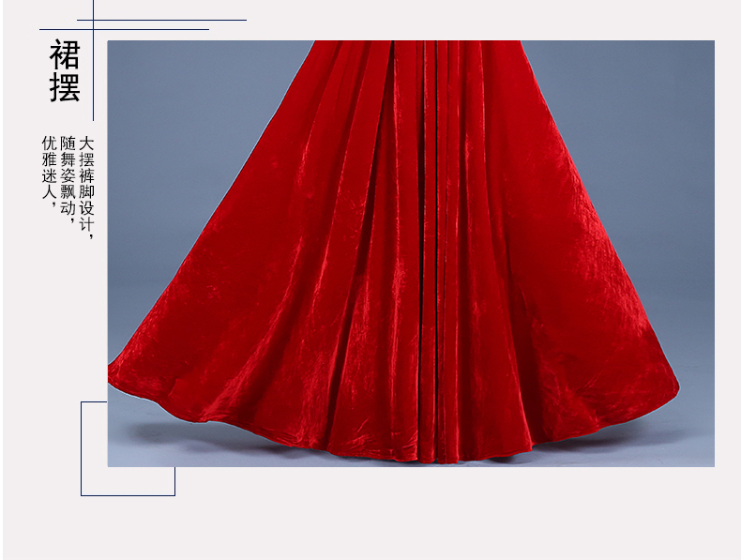Click the blue horizontal line above heading

coord(159,20)
